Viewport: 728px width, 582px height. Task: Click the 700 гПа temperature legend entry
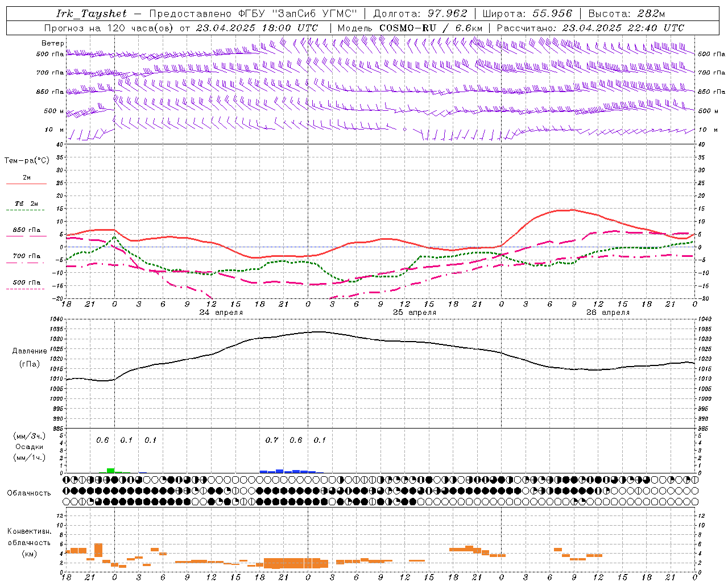point(27,256)
